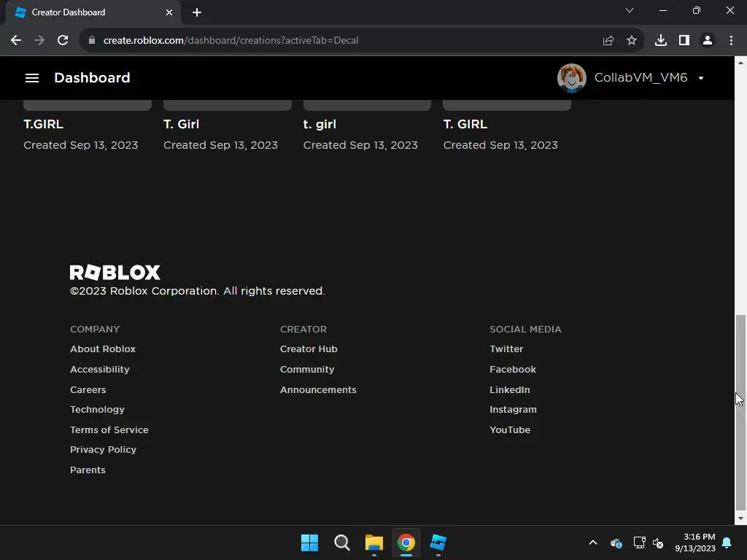
Task: Open the Announcements link
Action: (x=318, y=389)
